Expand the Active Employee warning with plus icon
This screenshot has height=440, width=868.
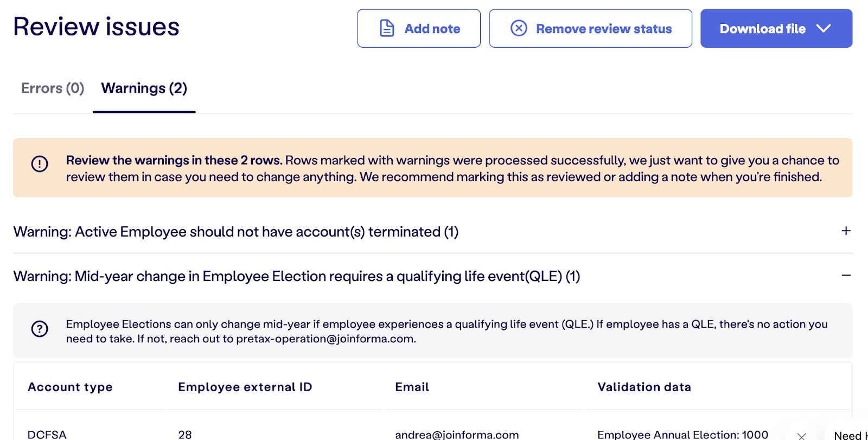[x=846, y=231]
